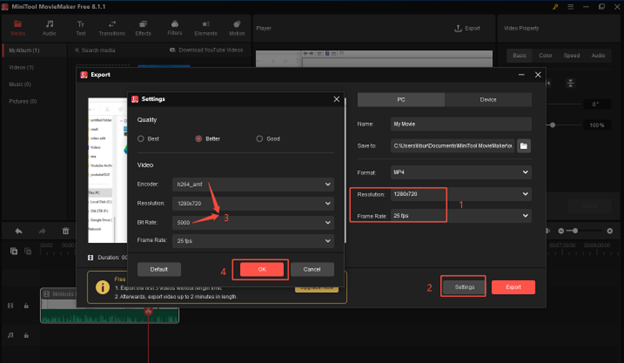Browse folder icon next to Save to path
624x363 pixels.
pos(524,146)
